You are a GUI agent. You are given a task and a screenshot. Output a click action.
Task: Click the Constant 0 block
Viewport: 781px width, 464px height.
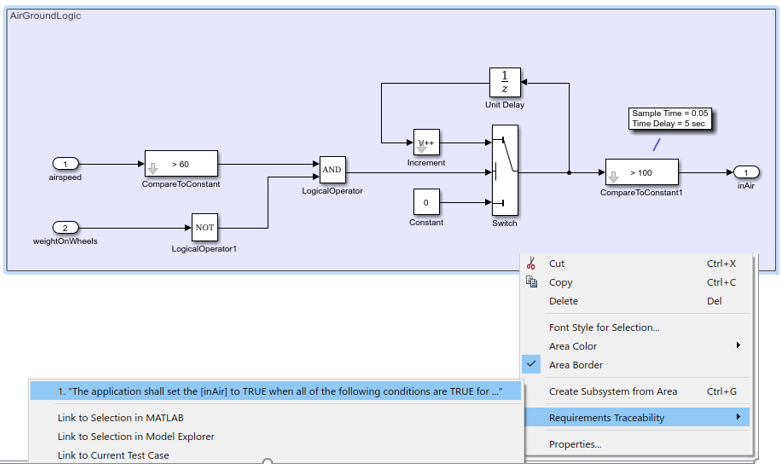426,202
